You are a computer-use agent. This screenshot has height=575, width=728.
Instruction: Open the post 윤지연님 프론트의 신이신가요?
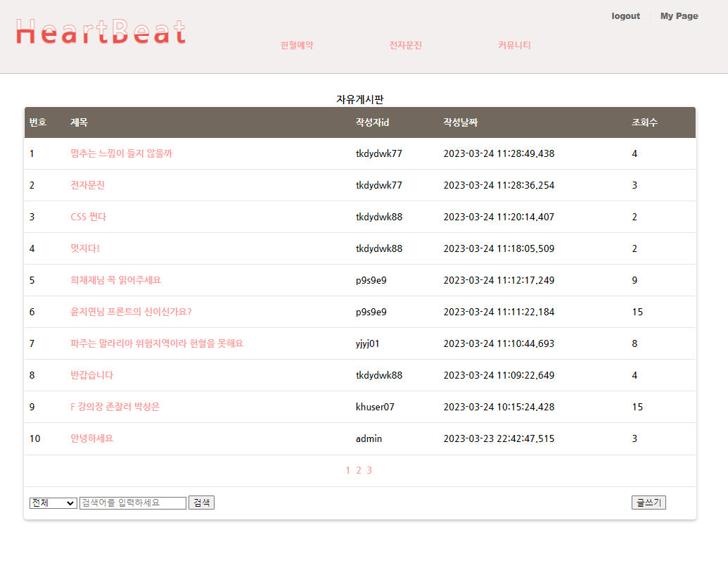[x=129, y=312]
